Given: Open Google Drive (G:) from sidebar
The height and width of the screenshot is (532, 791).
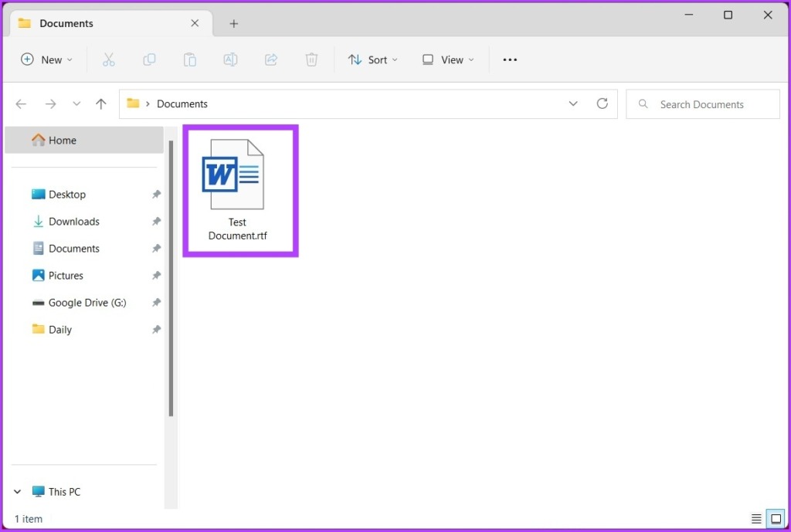Looking at the screenshot, I should (87, 303).
